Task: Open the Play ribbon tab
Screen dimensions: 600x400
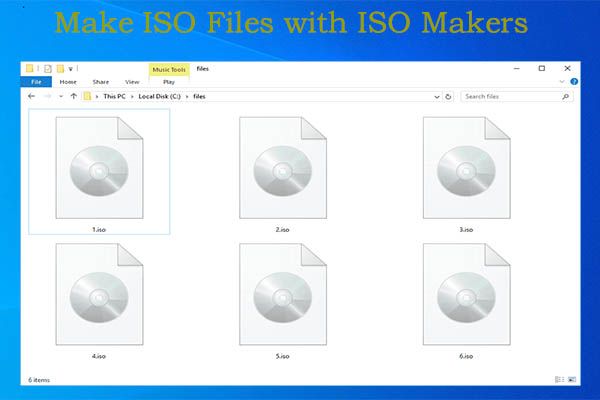Action: pos(169,82)
